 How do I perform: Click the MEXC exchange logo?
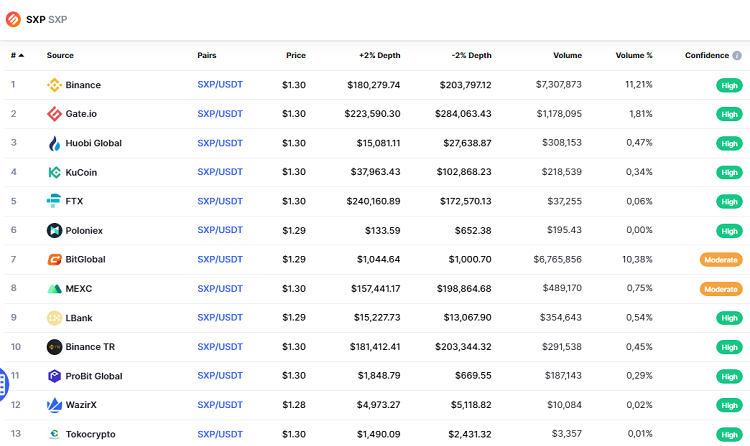coord(54,289)
